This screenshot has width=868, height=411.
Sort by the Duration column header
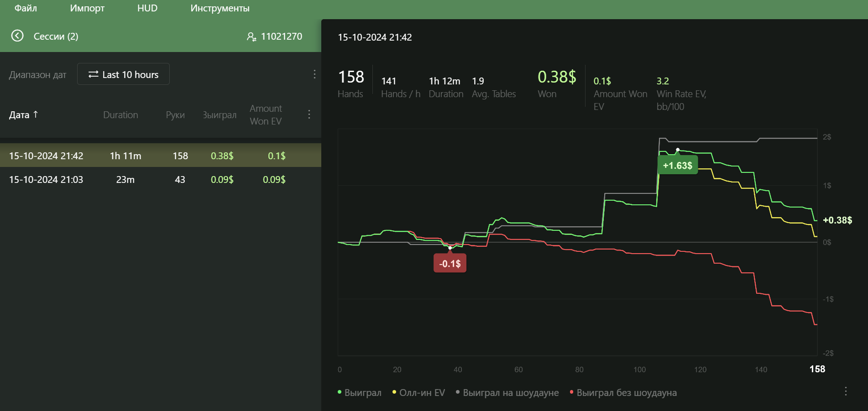[x=120, y=115]
